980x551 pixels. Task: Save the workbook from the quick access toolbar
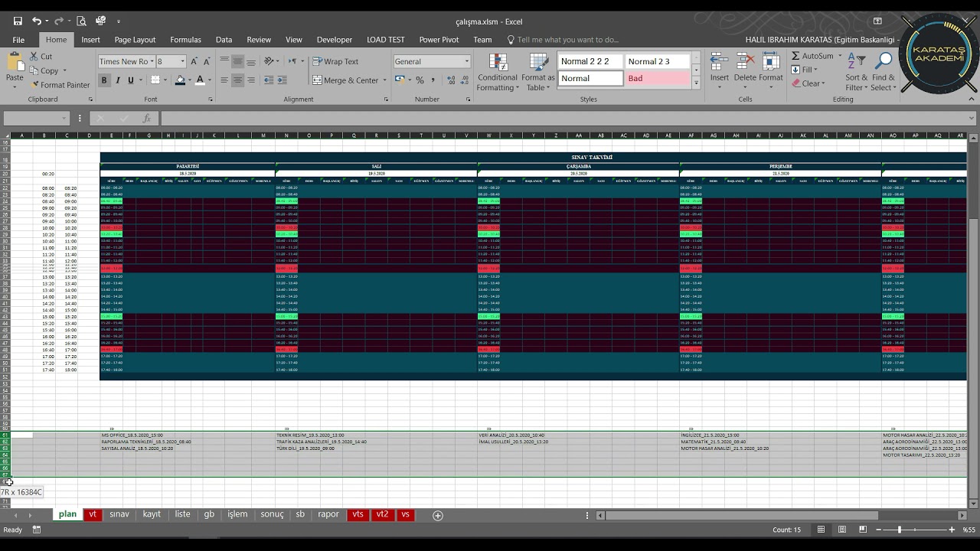18,21
